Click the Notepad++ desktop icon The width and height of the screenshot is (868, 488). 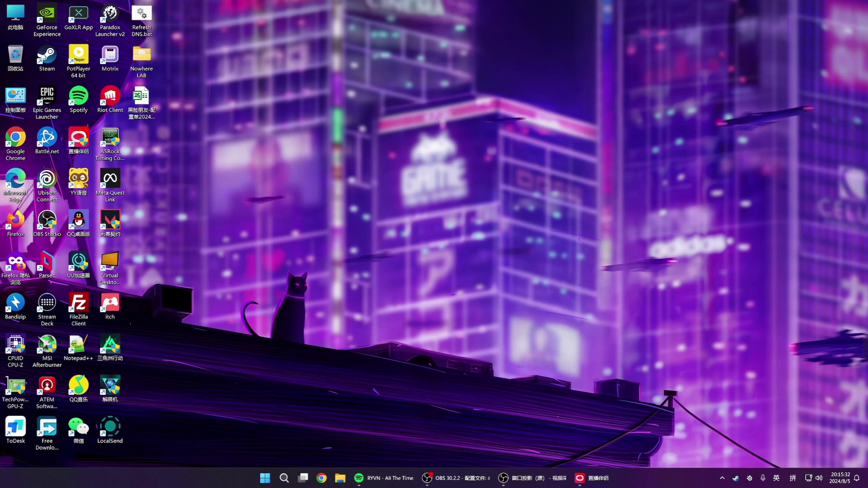tap(78, 344)
